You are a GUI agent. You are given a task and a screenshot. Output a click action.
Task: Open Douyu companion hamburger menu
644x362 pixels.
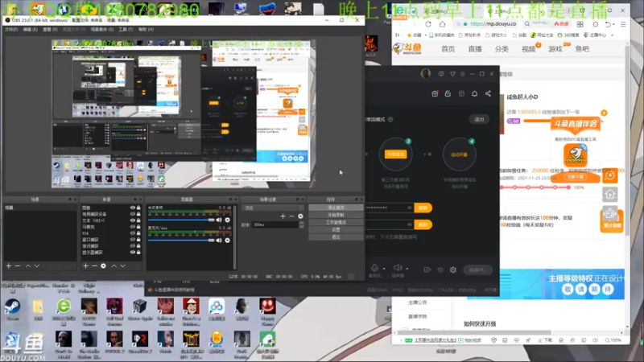tap(462, 74)
